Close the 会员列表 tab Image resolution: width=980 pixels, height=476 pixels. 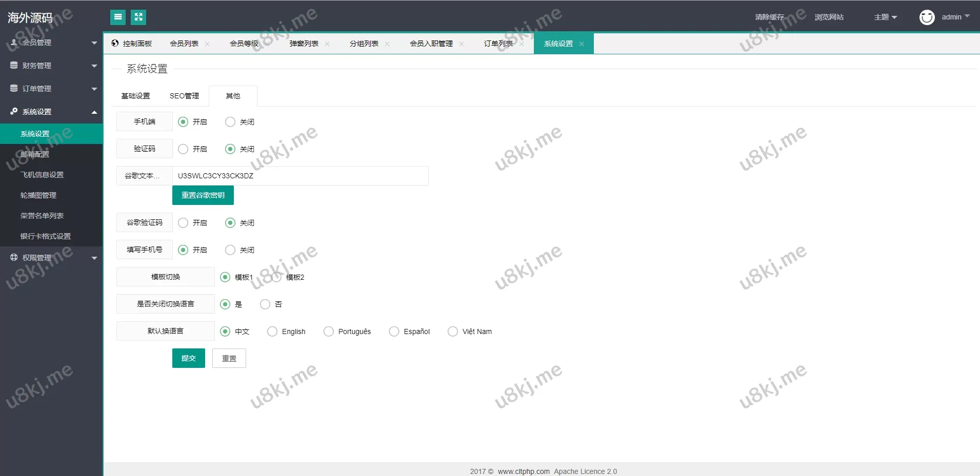point(207,44)
